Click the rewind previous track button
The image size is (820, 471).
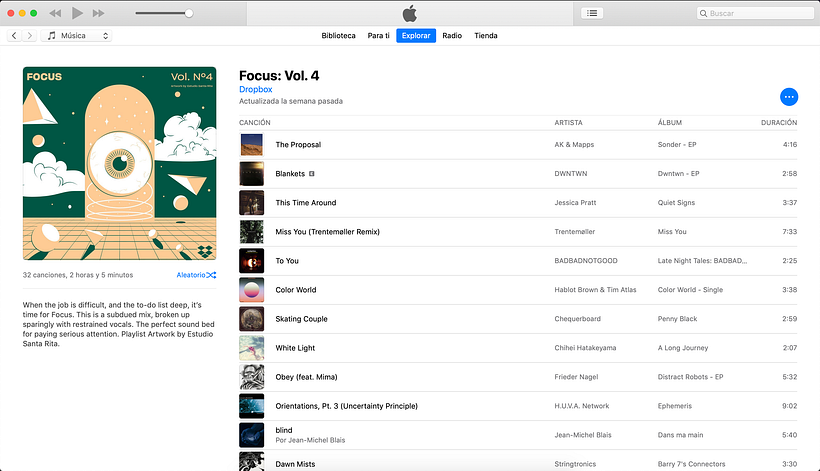(55, 13)
